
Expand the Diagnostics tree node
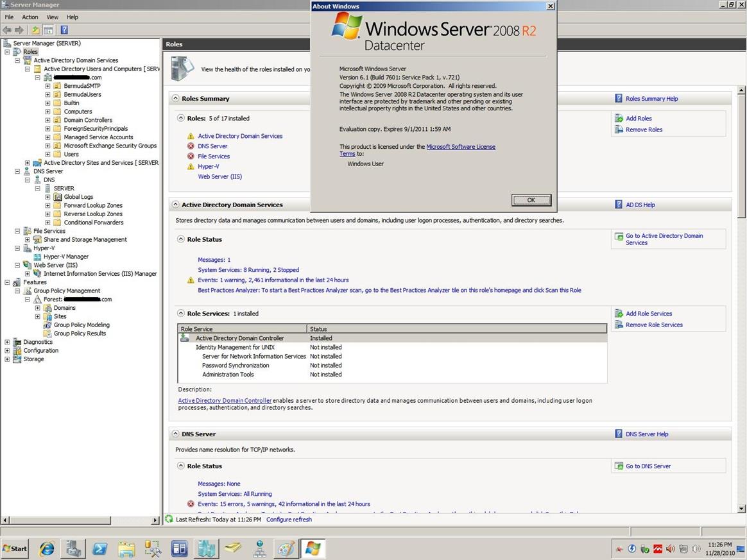click(x=8, y=342)
